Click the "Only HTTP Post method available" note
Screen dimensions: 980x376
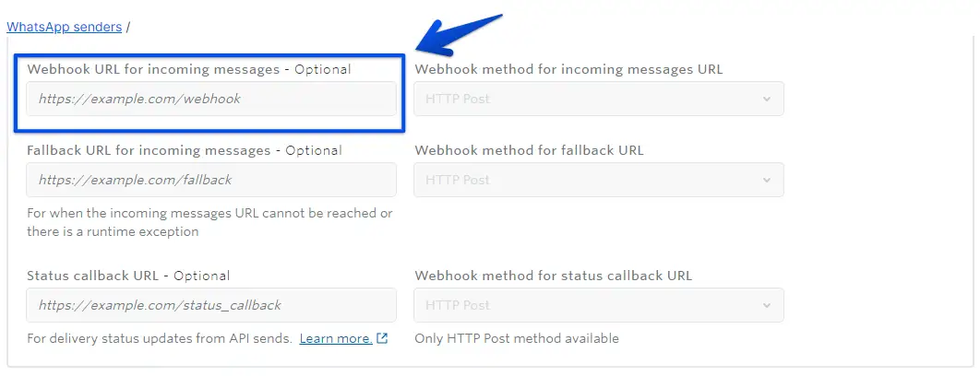pyautogui.click(x=517, y=338)
